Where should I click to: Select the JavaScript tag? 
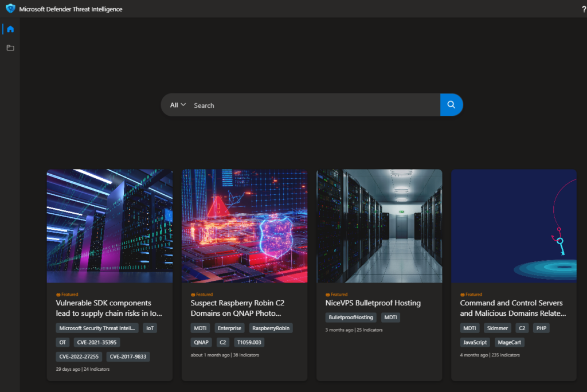475,342
